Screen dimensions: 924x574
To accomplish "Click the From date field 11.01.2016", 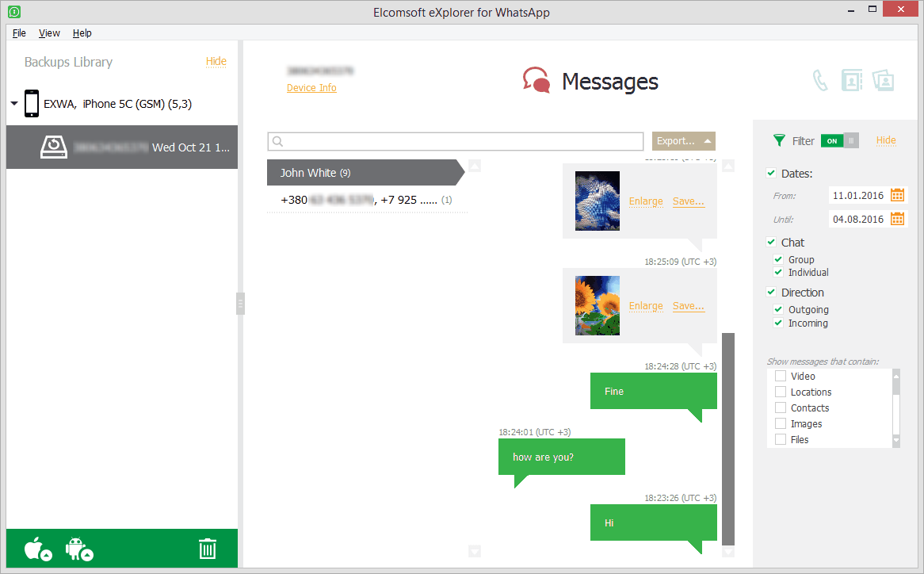I will [858, 195].
